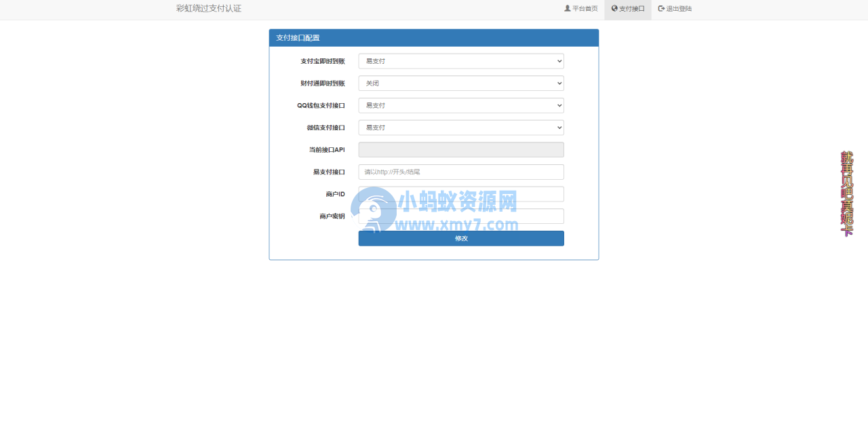
Task: Open the 财付通即时到账 dropdown showing 关闭
Action: [461, 83]
